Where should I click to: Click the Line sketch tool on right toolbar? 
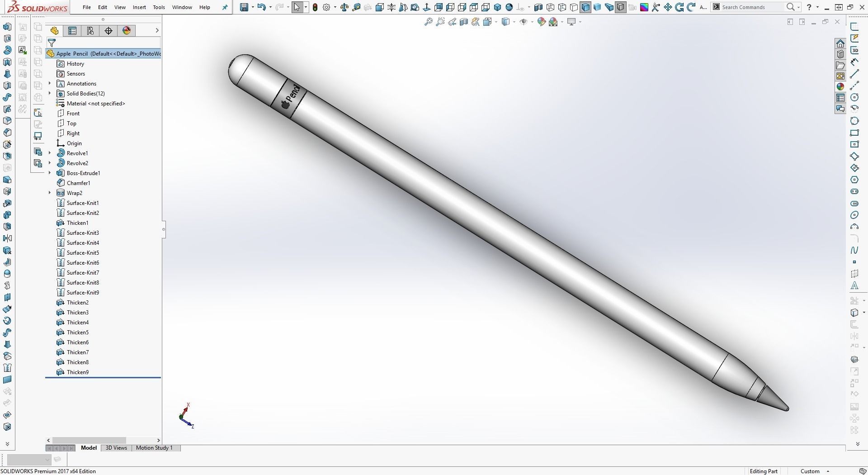point(854,74)
